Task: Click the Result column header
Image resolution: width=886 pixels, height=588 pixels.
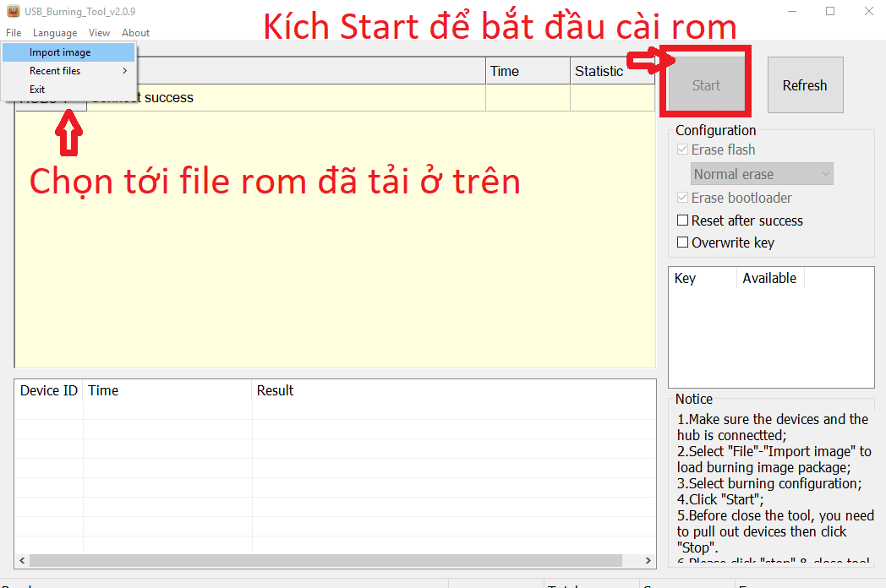Action: 453,390
